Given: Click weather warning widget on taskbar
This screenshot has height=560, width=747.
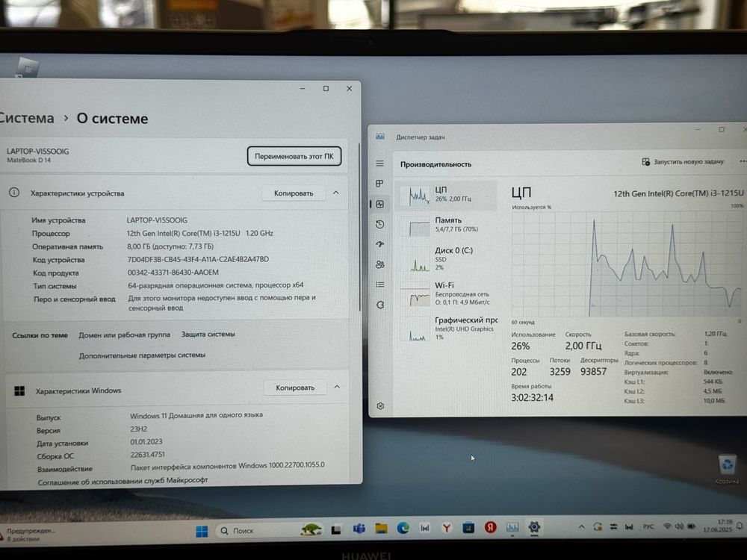Looking at the screenshot, I should 28,535.
